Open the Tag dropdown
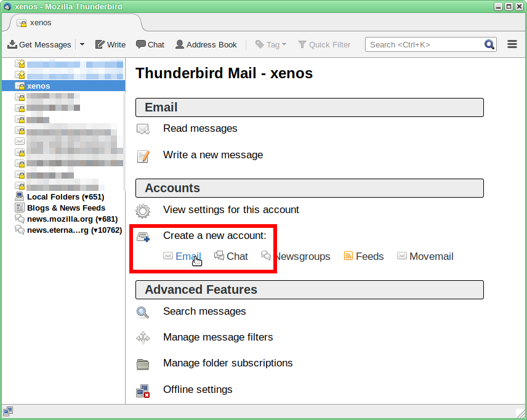Image resolution: width=527 pixels, height=420 pixels. coord(270,44)
